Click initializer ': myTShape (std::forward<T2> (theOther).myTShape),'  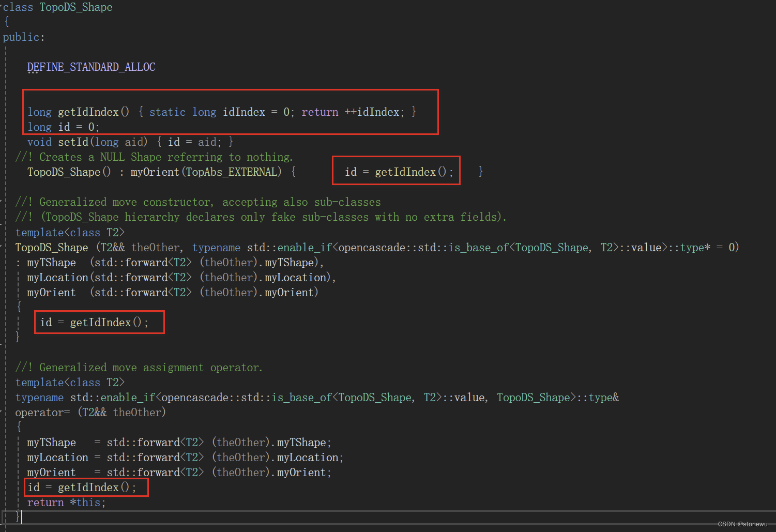(170, 263)
